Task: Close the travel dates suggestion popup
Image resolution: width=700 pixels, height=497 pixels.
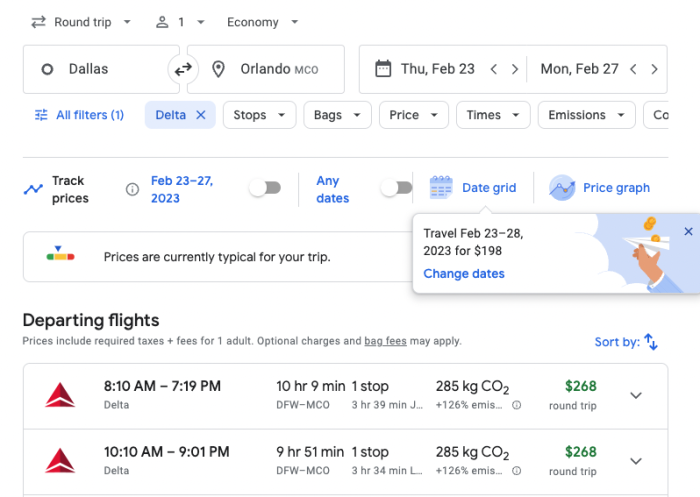Action: [x=688, y=232]
